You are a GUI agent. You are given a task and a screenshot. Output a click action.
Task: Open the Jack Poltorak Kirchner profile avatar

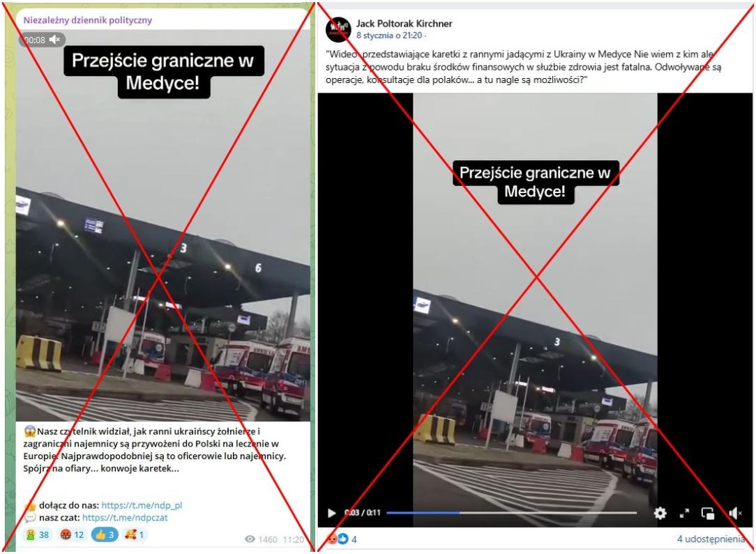tap(338, 29)
